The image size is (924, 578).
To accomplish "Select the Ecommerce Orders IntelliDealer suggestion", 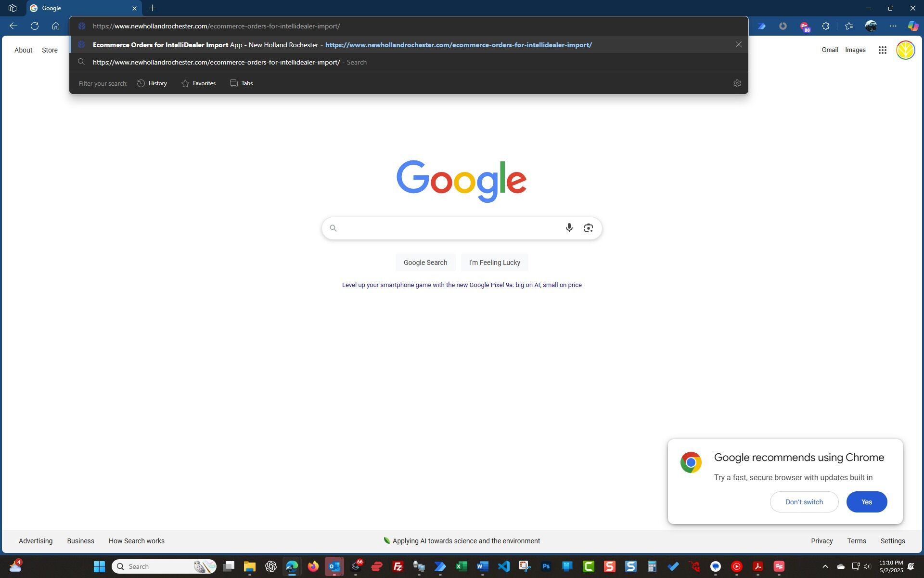I will click(342, 45).
